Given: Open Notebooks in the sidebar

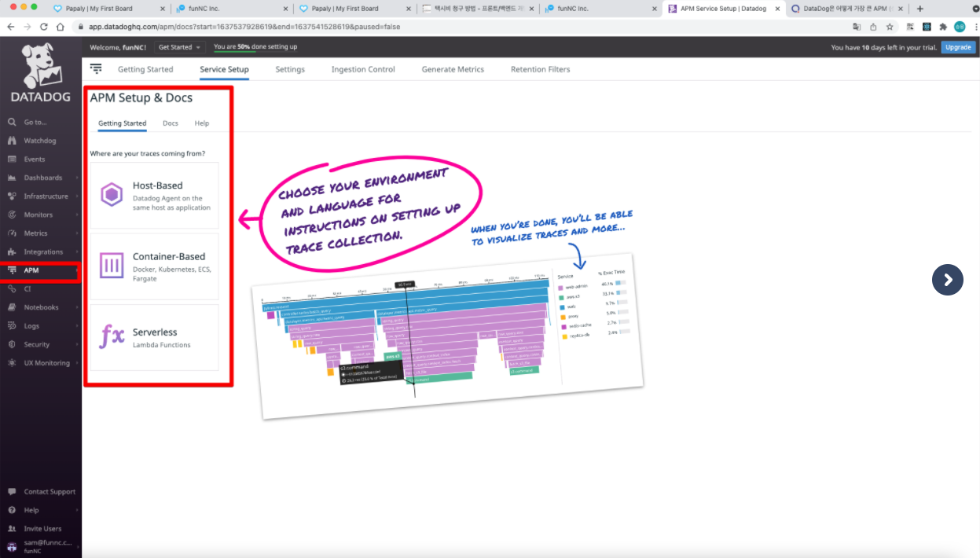Looking at the screenshot, I should 41,307.
